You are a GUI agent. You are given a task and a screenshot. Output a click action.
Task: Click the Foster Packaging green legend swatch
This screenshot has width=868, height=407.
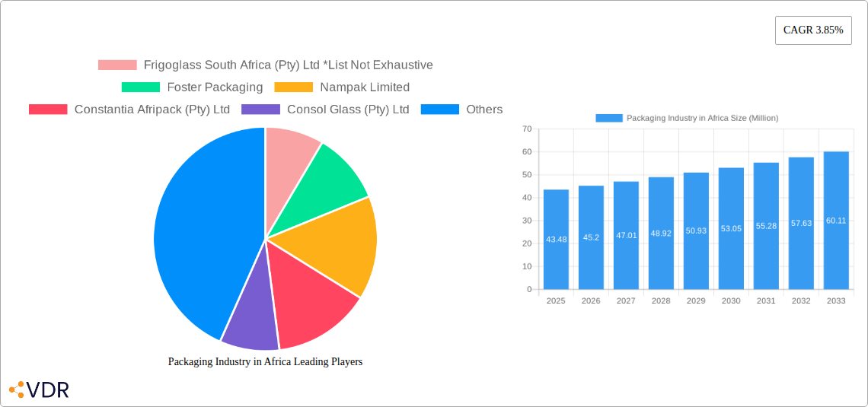click(141, 87)
